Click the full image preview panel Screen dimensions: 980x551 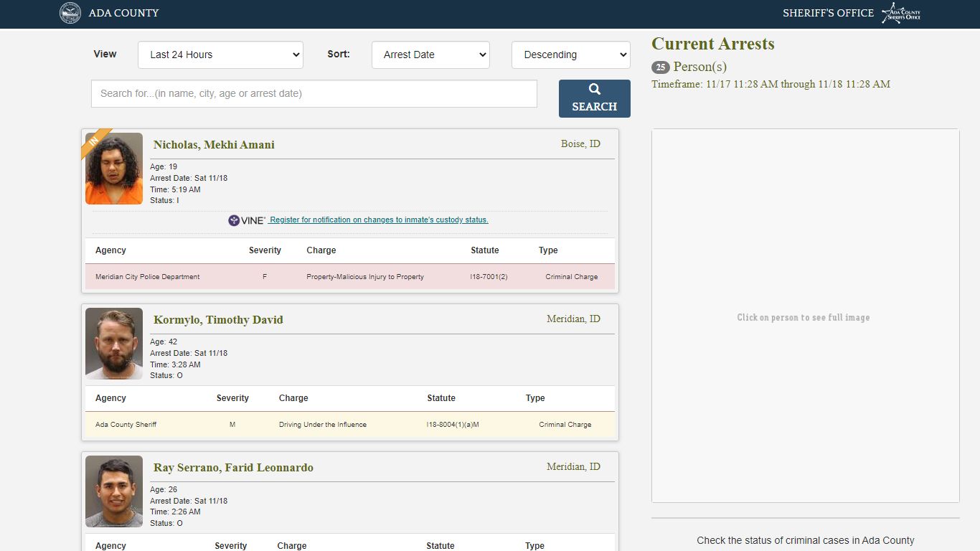click(805, 316)
